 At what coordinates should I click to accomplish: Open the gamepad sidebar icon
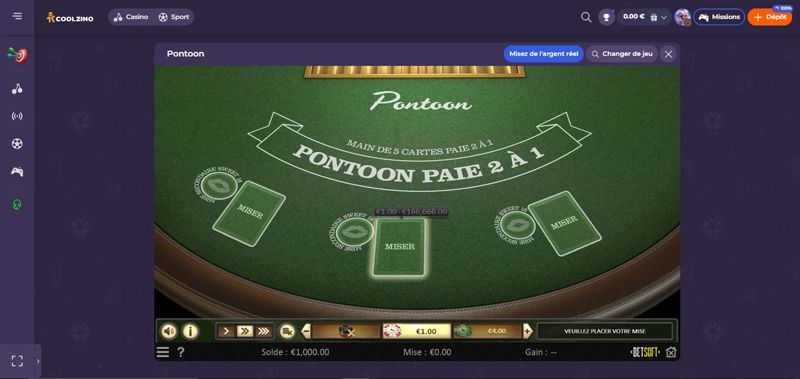tap(17, 171)
